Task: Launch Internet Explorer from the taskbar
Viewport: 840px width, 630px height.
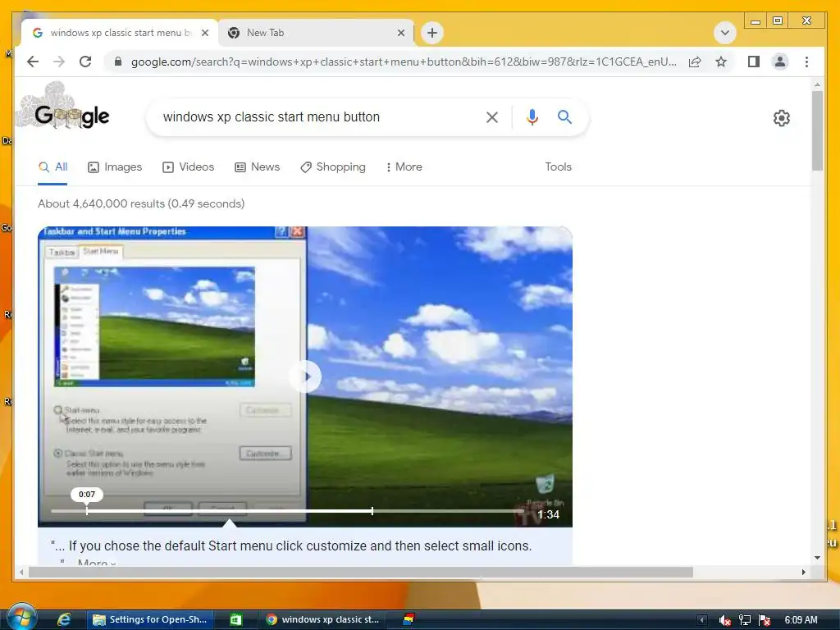Action: (x=64, y=620)
